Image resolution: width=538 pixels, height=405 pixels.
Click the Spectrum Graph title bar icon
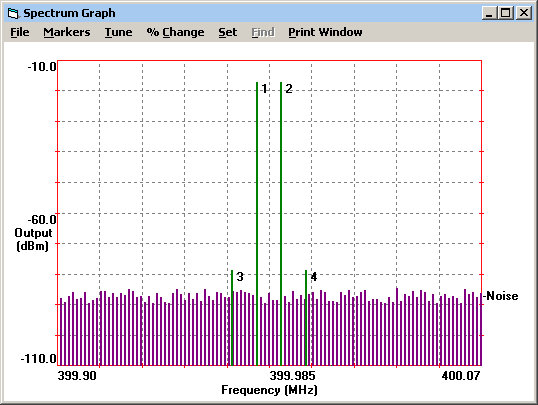click(x=13, y=13)
